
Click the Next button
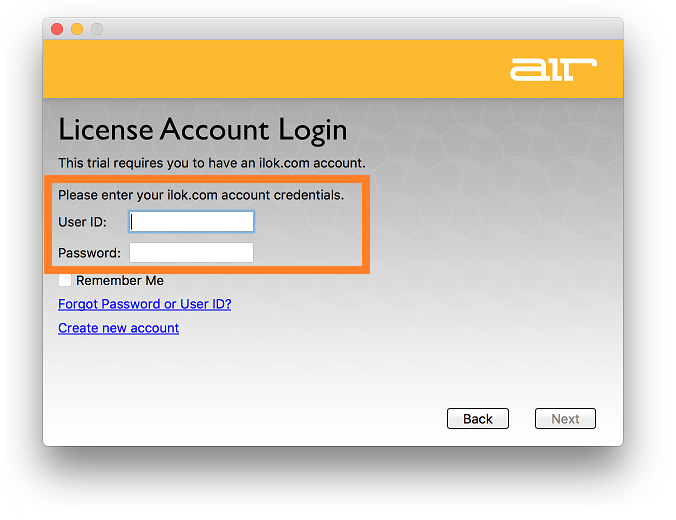pyautogui.click(x=565, y=419)
